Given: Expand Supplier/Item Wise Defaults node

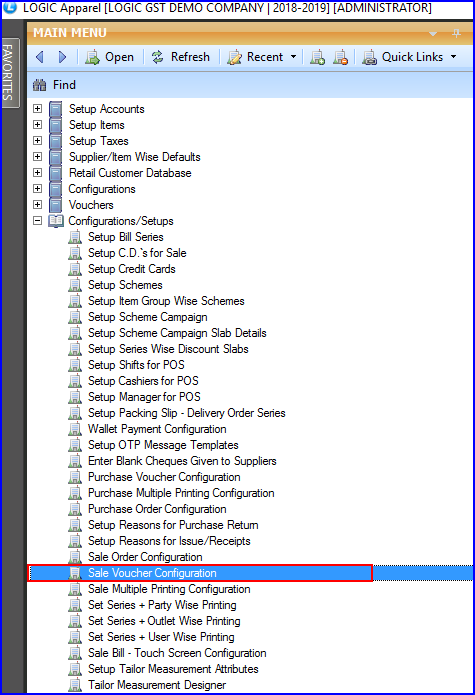Looking at the screenshot, I should pos(38,156).
